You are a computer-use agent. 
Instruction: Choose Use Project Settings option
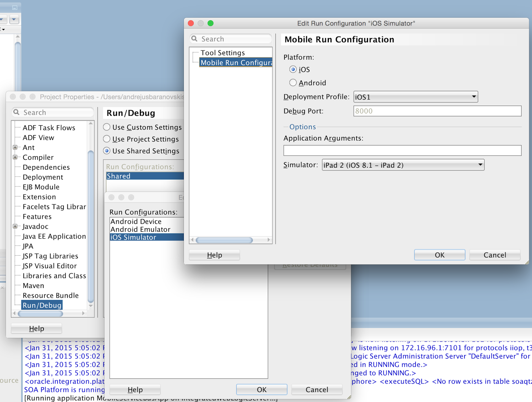point(107,139)
